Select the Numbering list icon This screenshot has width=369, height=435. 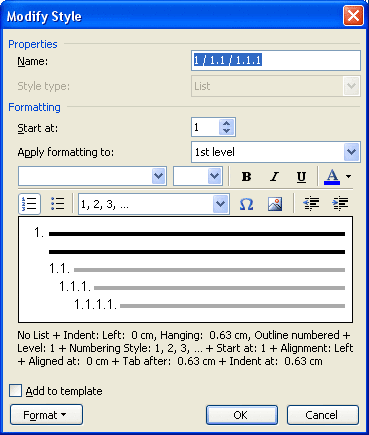29,204
